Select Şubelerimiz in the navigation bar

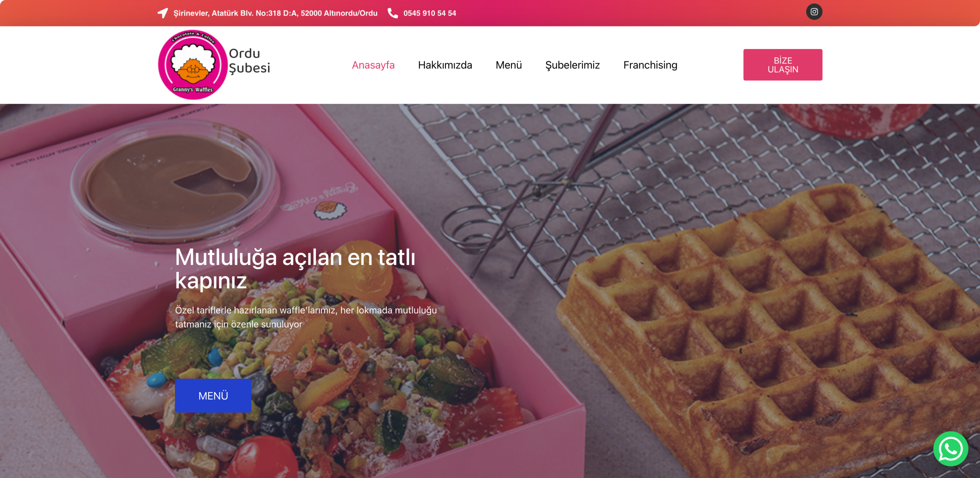(572, 65)
